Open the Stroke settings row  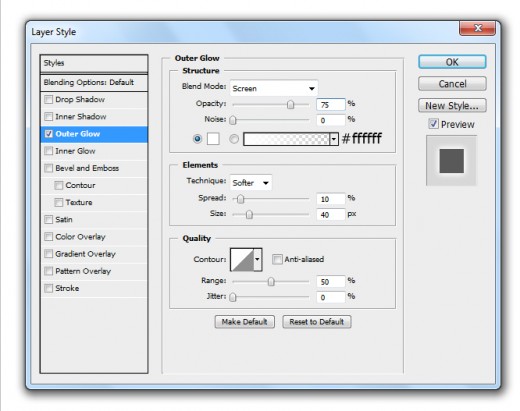94,288
